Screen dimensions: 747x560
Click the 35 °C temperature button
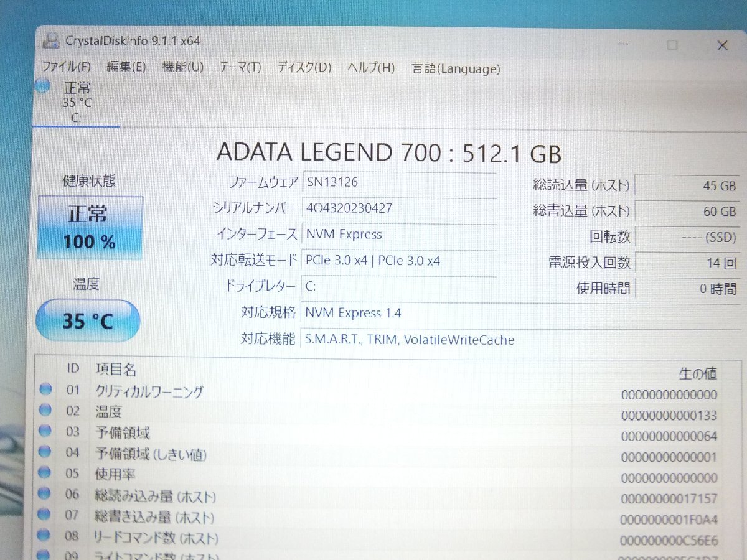coord(88,320)
